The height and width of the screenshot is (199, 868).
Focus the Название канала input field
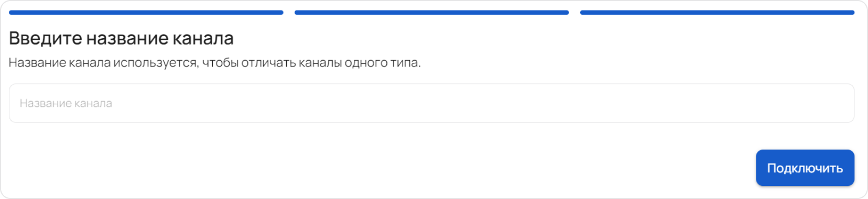431,103
